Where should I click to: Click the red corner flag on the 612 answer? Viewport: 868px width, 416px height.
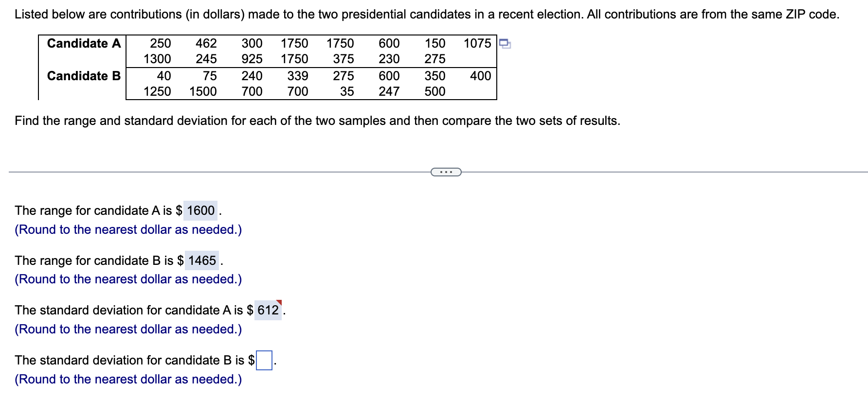tap(279, 303)
